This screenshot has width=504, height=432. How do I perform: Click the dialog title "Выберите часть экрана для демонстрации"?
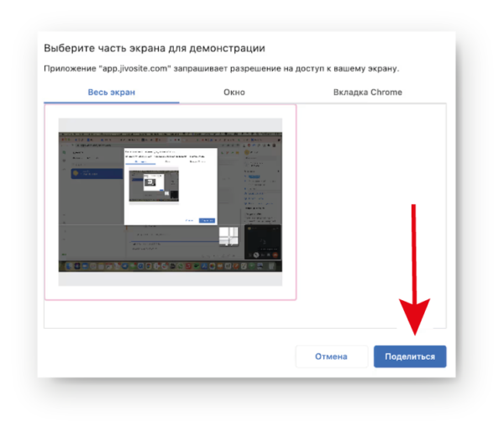155,48
